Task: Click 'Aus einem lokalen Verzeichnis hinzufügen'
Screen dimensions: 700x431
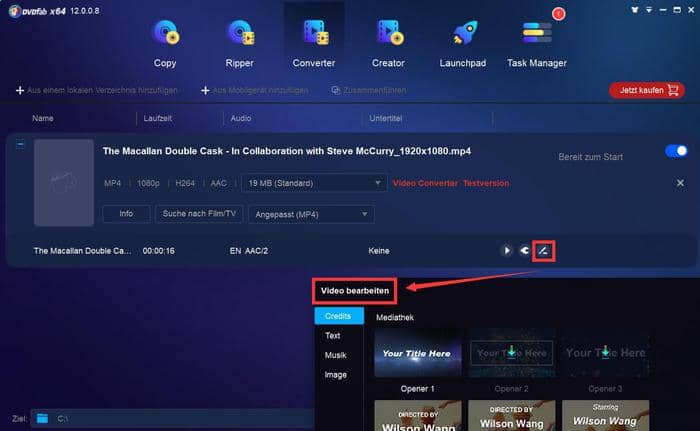Action: pos(97,90)
